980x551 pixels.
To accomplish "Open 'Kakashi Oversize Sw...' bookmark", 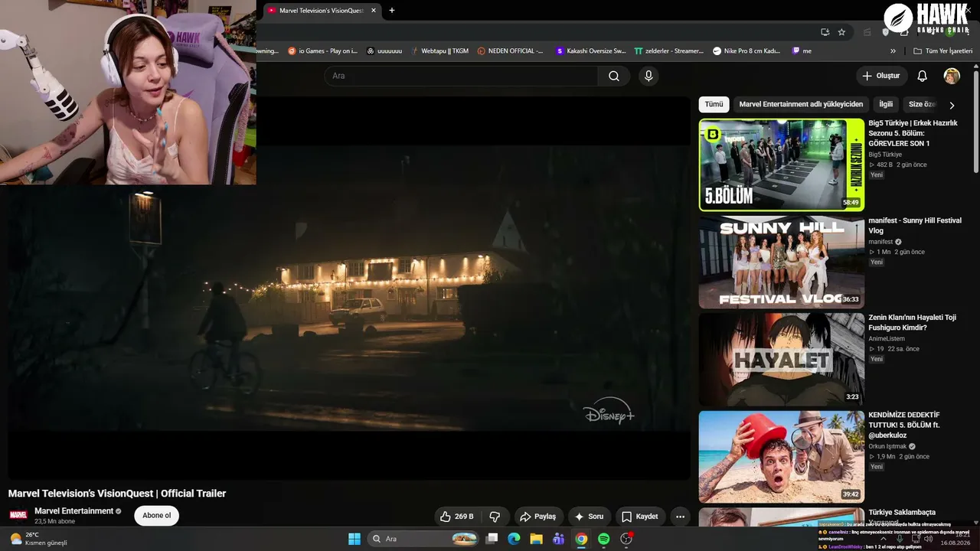I will 591,51.
